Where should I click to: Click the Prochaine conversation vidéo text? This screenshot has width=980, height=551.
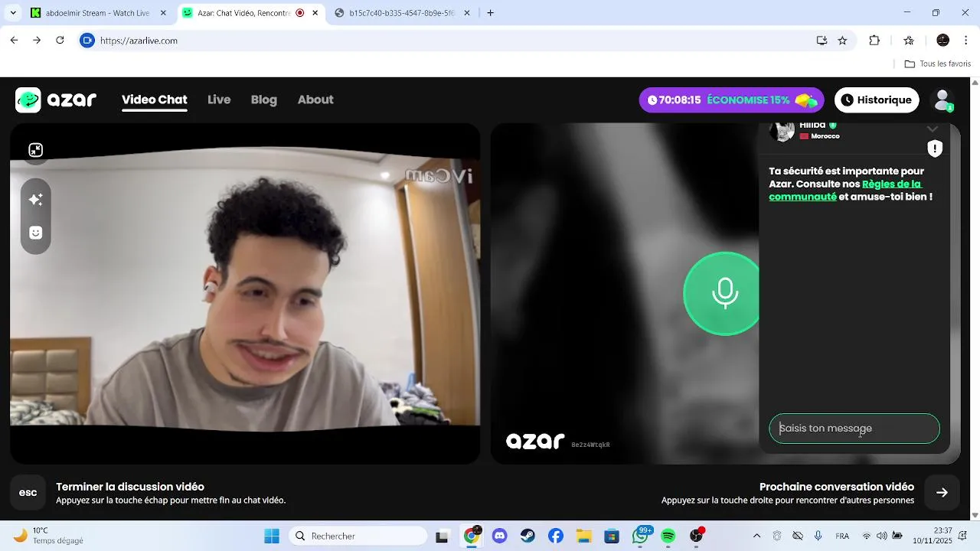coord(837,487)
